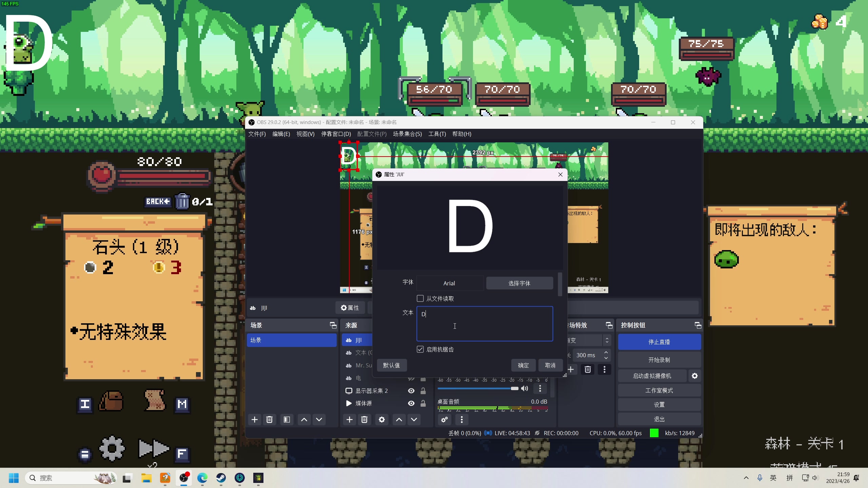Click 取消 in the properties dialog
This screenshot has width=868, height=488.
550,365
